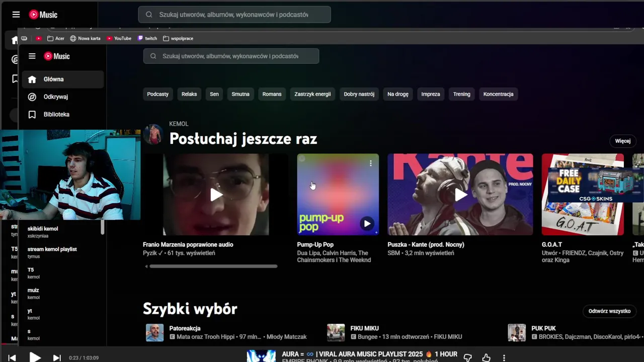Open the unlabeled YouTube favicon bookmark
Image resolution: width=644 pixels, height=362 pixels.
pyautogui.click(x=39, y=38)
